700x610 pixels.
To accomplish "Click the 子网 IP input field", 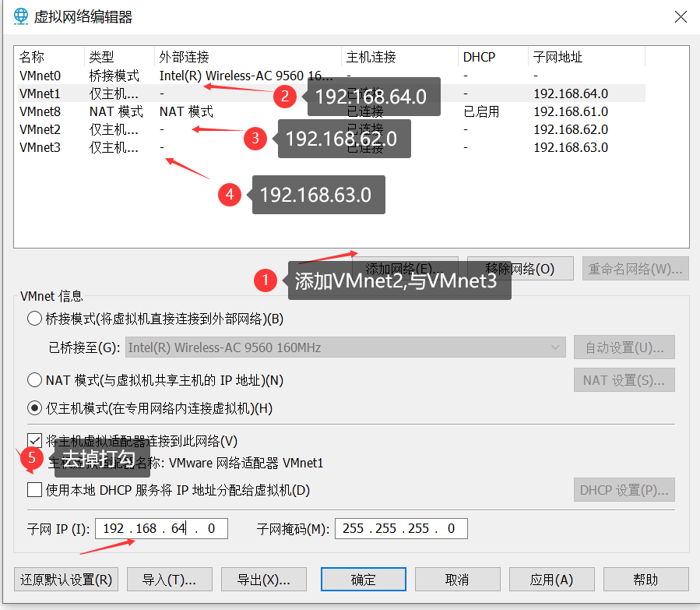I will [162, 528].
